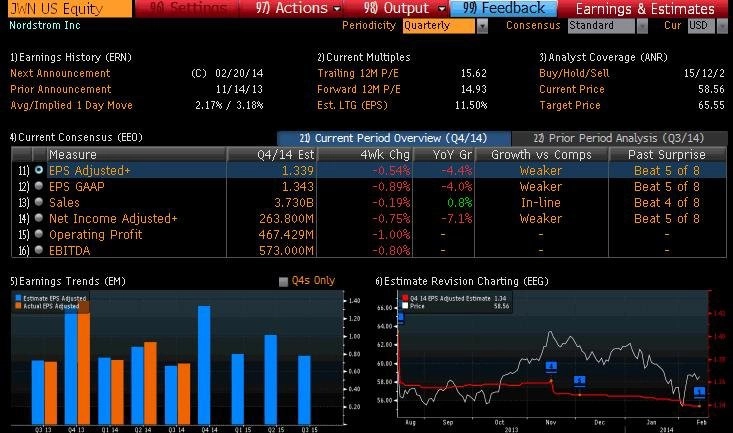
Task: Click 'Beat 4 of 8' past surprise
Action: point(667,202)
